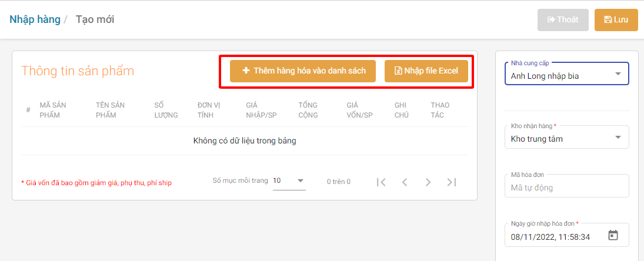
Task: Click Số lượng column header
Action: tap(166, 110)
